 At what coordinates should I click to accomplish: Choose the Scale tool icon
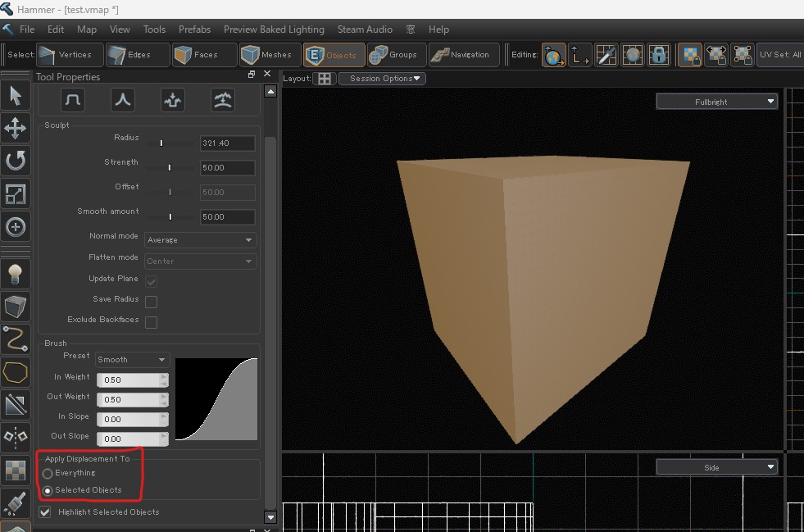16,193
